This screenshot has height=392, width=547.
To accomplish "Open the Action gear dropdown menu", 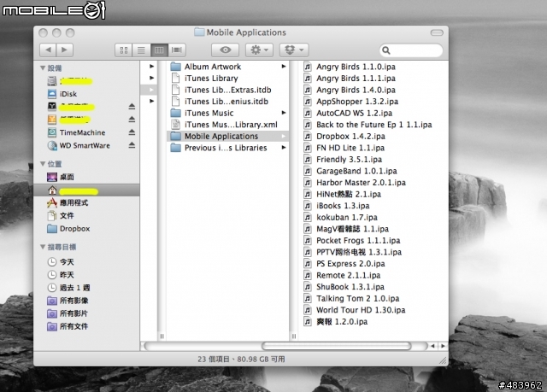I will pyautogui.click(x=259, y=50).
